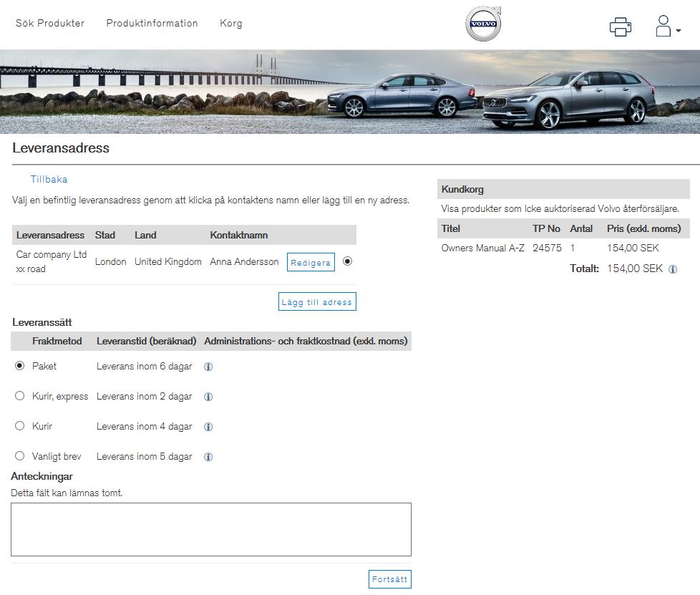Click the printer icon
The height and width of the screenshot is (595, 700).
tap(621, 26)
